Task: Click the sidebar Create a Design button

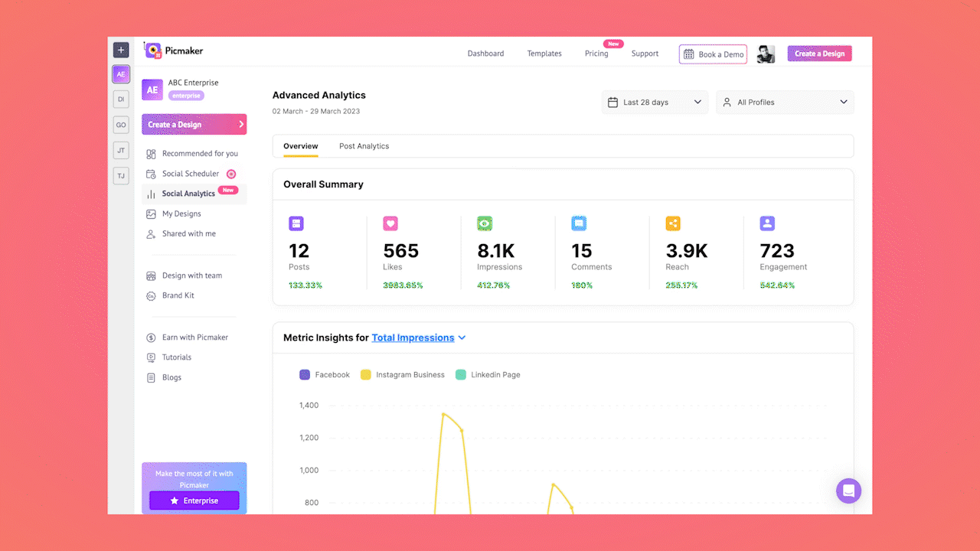Action: 194,124
